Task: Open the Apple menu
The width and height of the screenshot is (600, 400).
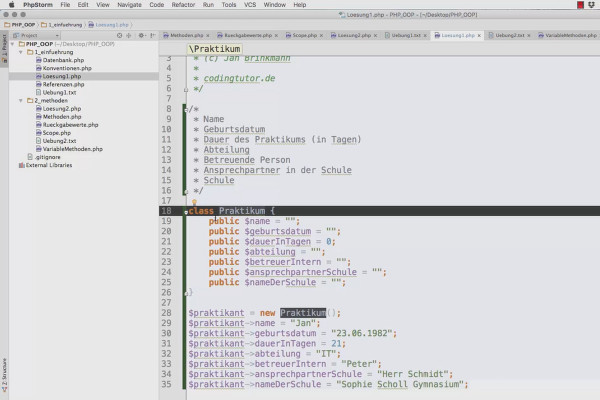Action: 11,5
